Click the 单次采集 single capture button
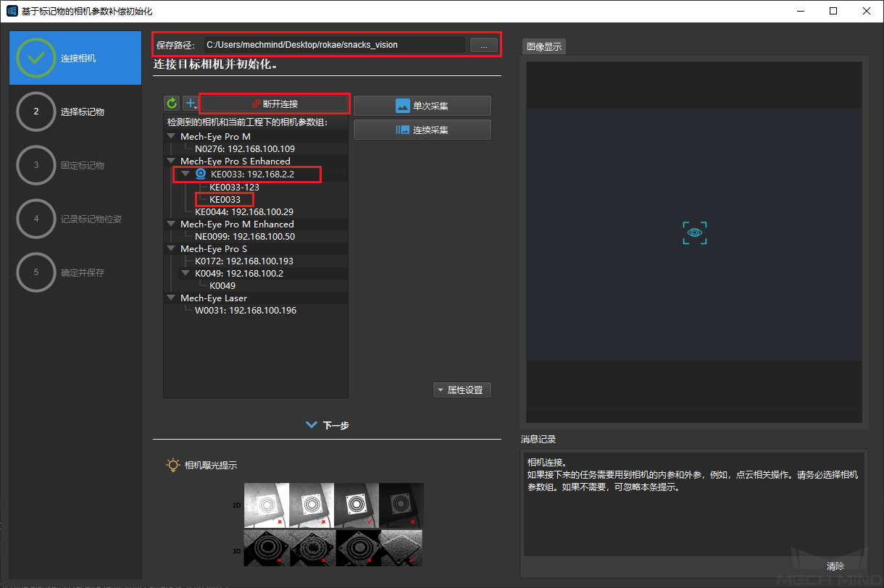 (x=422, y=106)
